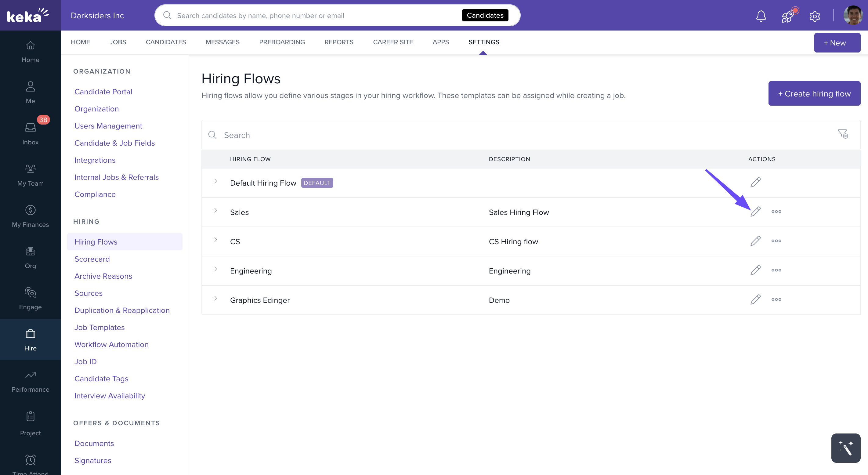Click the clear filter icon
Image resolution: width=868 pixels, height=475 pixels.
click(x=843, y=134)
